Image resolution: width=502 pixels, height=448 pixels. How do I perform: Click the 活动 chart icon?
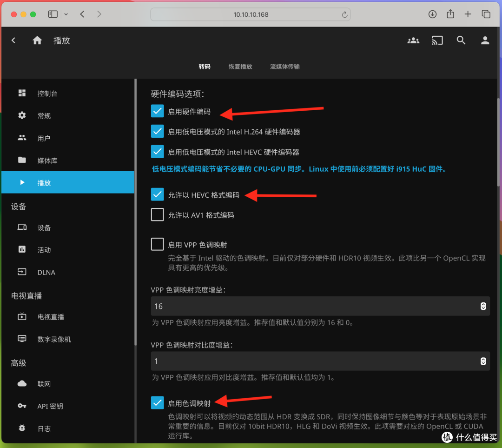22,249
